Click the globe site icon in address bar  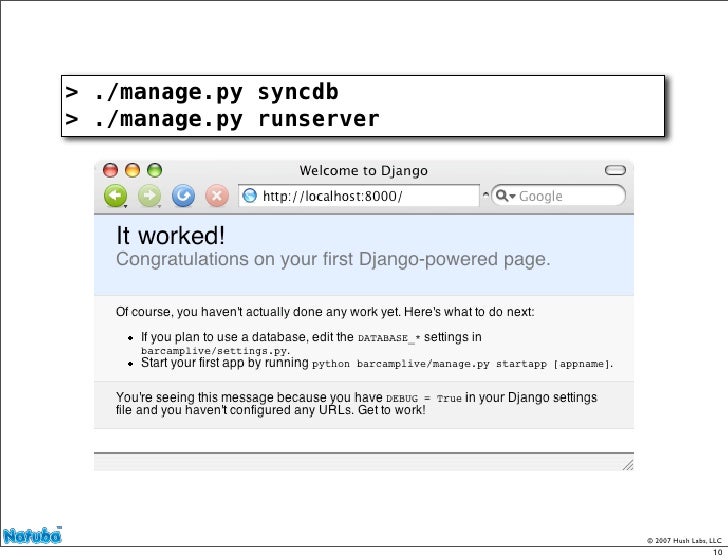[x=249, y=195]
